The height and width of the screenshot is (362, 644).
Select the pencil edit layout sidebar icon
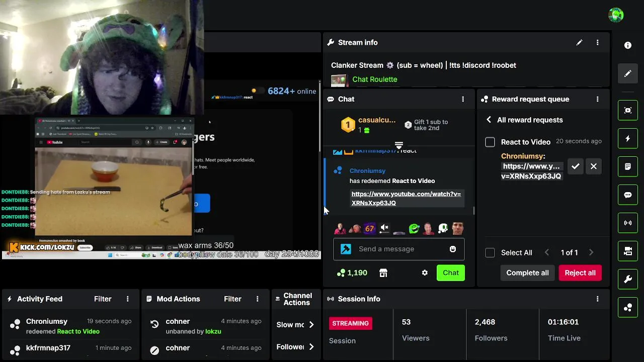coord(628,74)
